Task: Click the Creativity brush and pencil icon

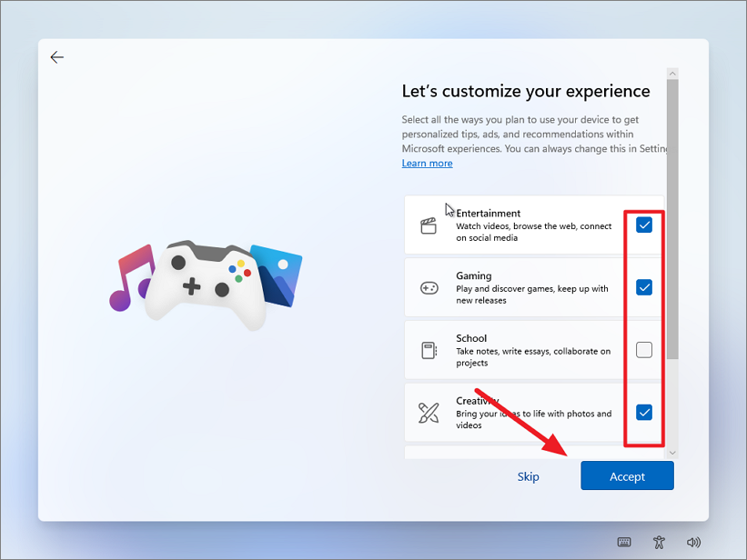Action: [x=429, y=413]
